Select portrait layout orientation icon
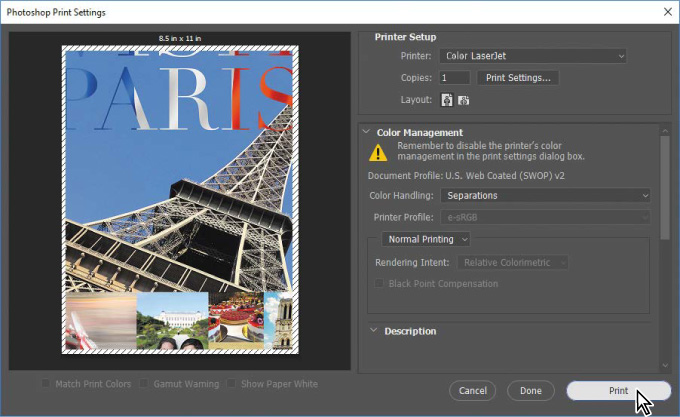680x417 pixels. click(x=446, y=99)
